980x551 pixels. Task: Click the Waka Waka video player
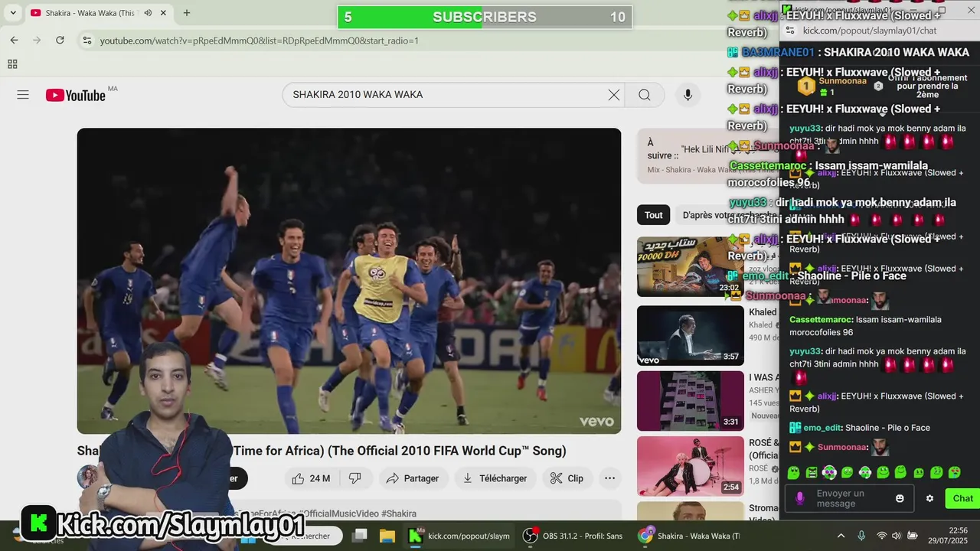click(x=349, y=281)
